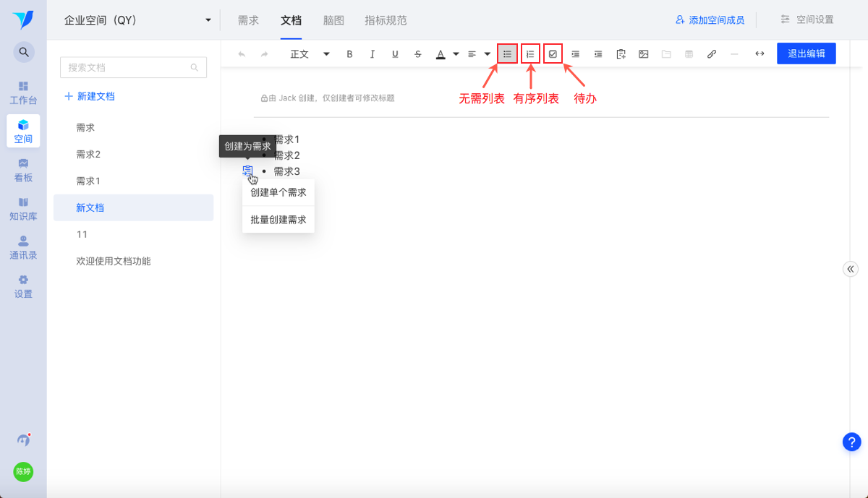Click the insert link icon
The image size is (868, 498).
click(x=712, y=54)
